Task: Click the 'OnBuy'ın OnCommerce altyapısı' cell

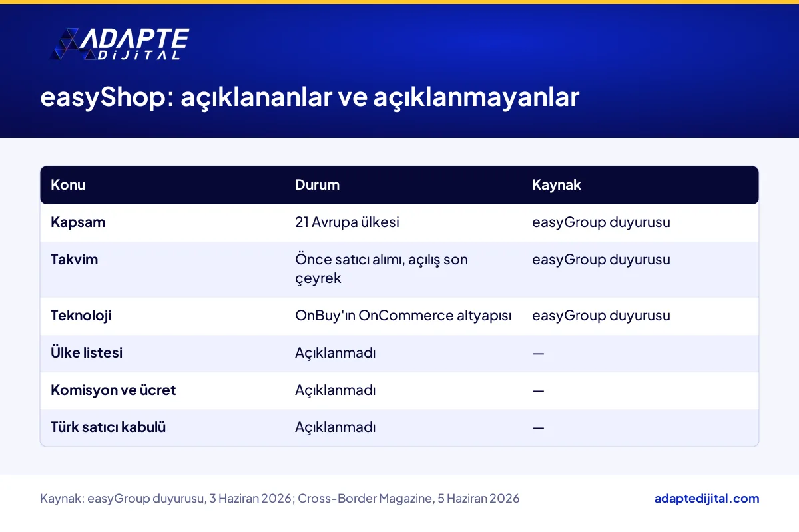Action: click(403, 316)
